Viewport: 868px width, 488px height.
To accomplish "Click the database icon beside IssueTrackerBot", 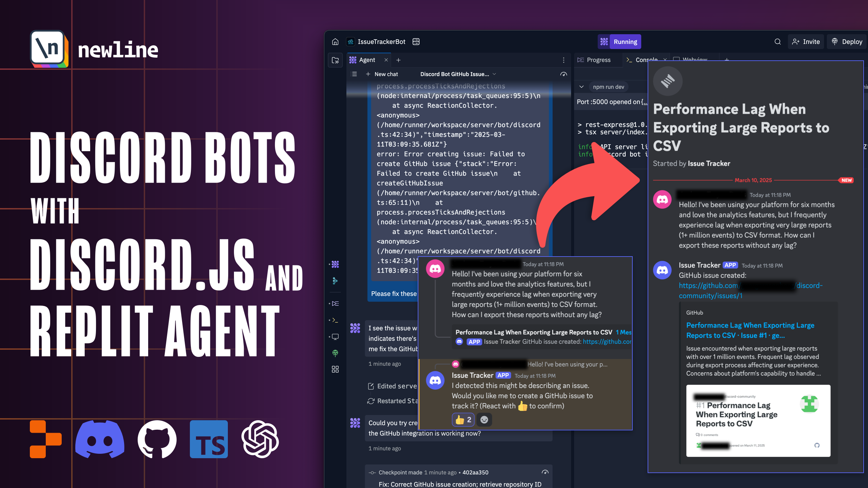I will coord(416,42).
